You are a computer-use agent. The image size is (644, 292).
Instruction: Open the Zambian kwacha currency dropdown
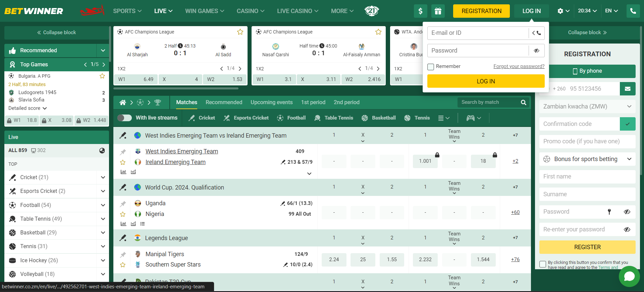coord(587,106)
